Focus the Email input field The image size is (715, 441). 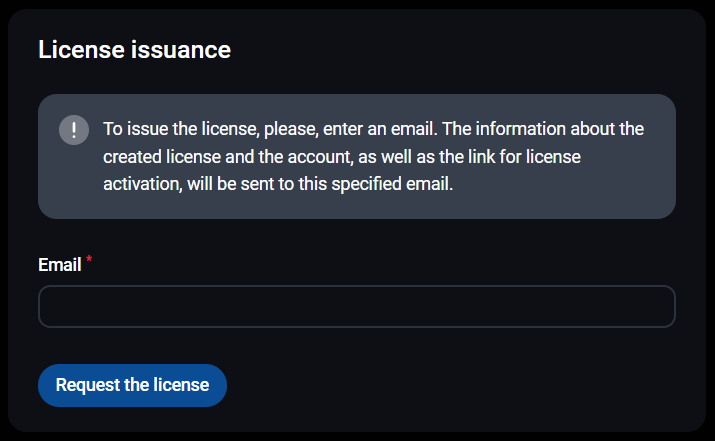tap(357, 306)
